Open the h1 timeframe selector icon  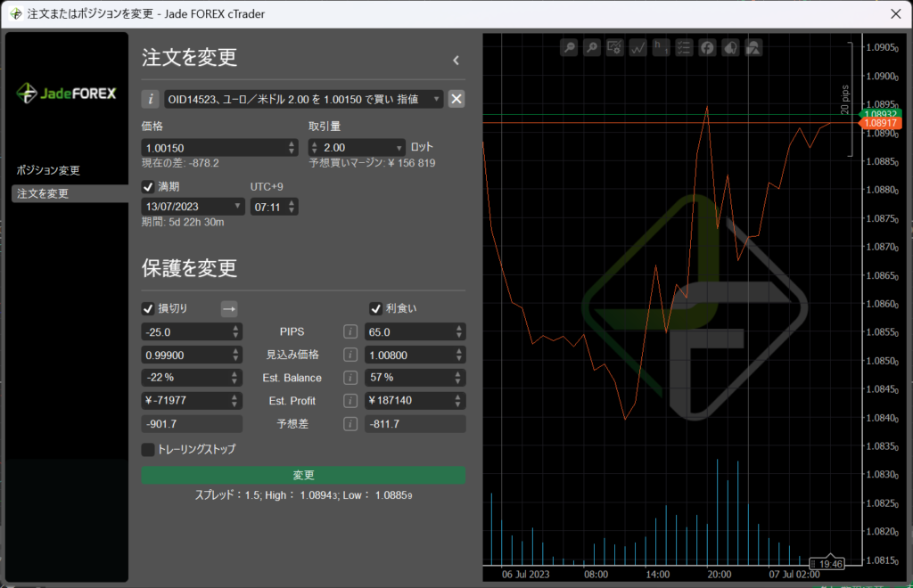click(661, 47)
